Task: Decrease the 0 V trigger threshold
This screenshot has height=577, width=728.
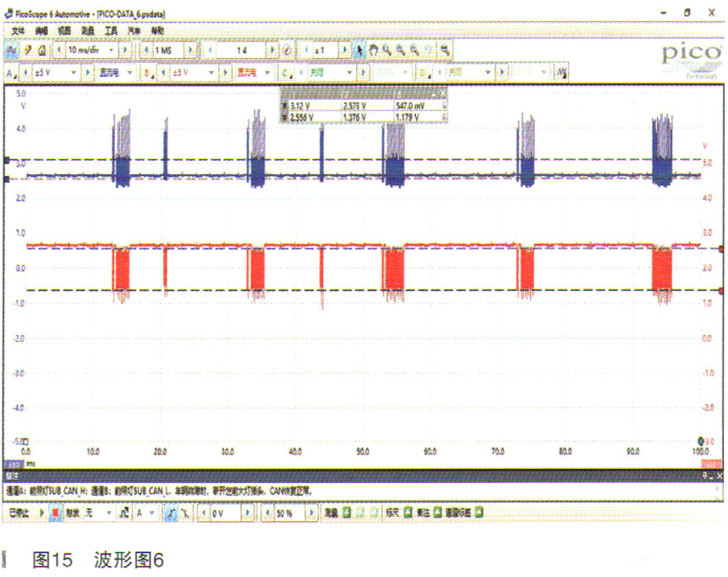Action: (204, 513)
